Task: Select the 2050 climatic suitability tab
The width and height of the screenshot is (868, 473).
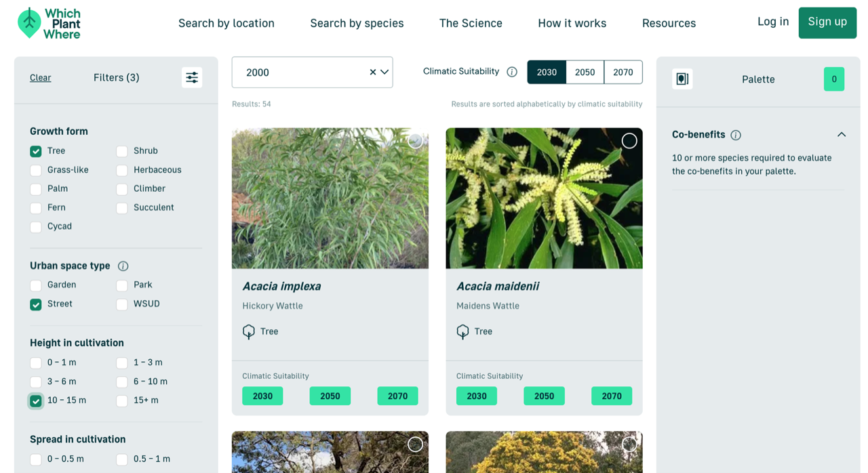Action: coord(585,73)
